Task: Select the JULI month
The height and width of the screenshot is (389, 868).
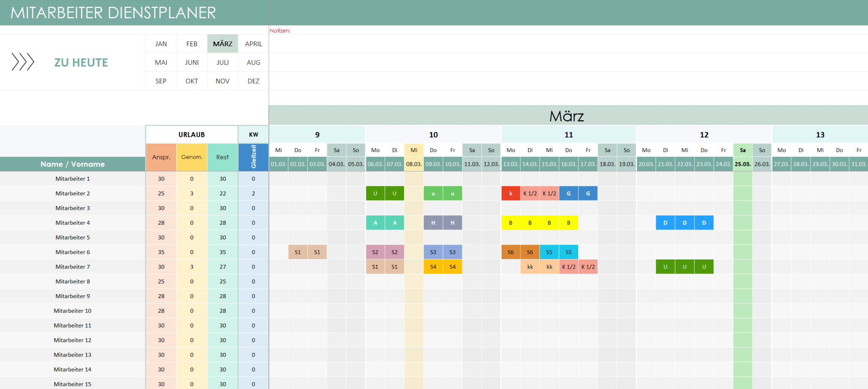Action: pyautogui.click(x=223, y=62)
